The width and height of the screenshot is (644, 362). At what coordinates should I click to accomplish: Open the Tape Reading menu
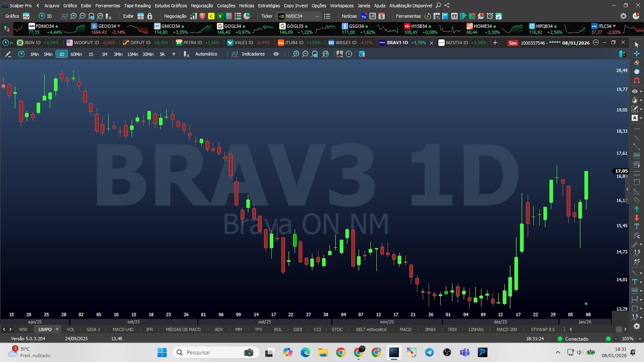137,6
